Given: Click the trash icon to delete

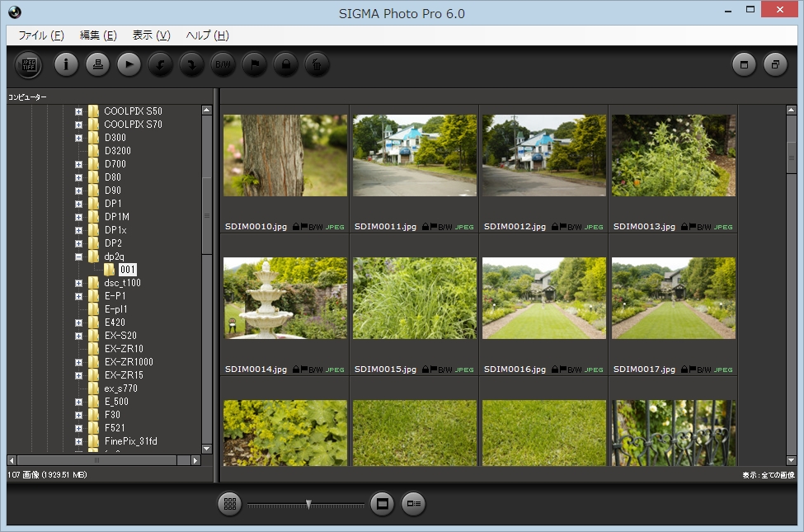Looking at the screenshot, I should click(317, 65).
